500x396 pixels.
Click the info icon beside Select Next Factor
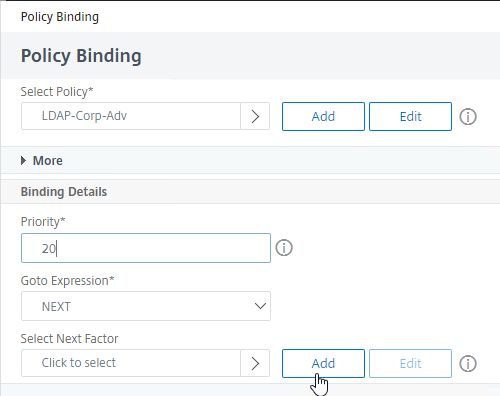[x=468, y=364]
